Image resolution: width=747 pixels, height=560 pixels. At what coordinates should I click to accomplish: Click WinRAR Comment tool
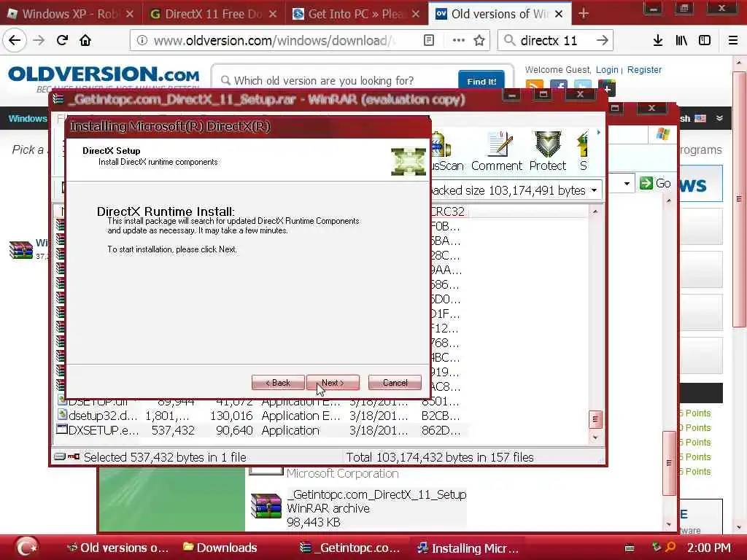coord(496,152)
